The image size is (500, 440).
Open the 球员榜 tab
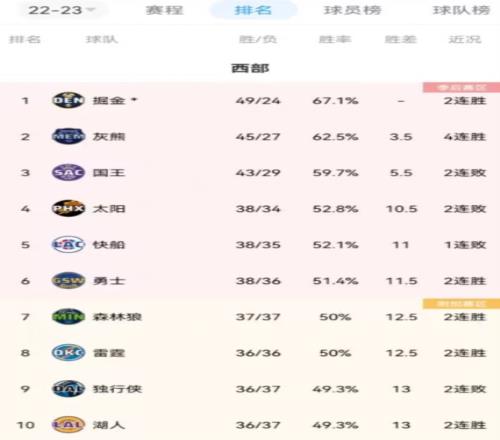(352, 10)
